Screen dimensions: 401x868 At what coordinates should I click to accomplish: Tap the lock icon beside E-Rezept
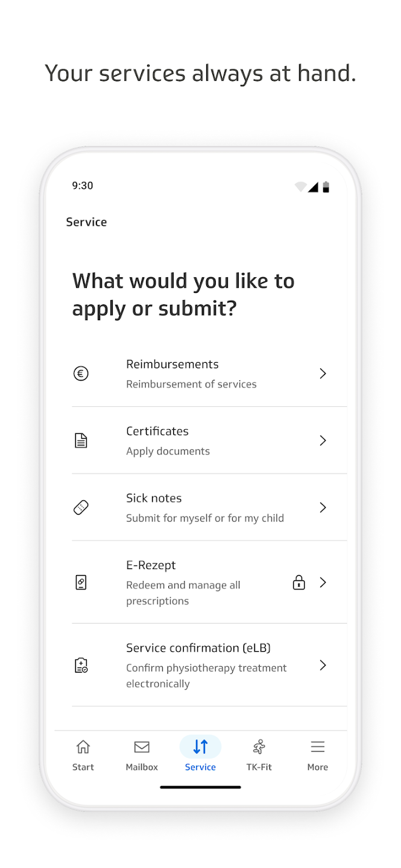coord(298,582)
